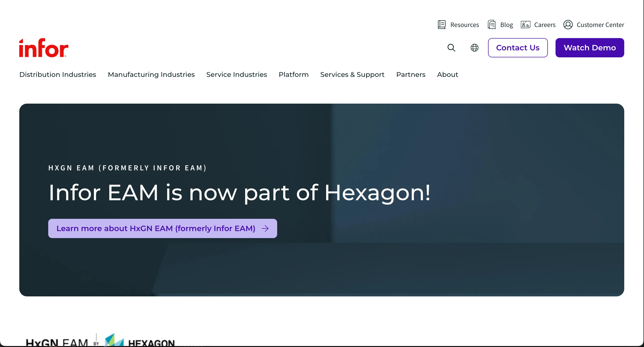This screenshot has width=644, height=347.
Task: Expand the Service Industries menu
Action: [236, 74]
